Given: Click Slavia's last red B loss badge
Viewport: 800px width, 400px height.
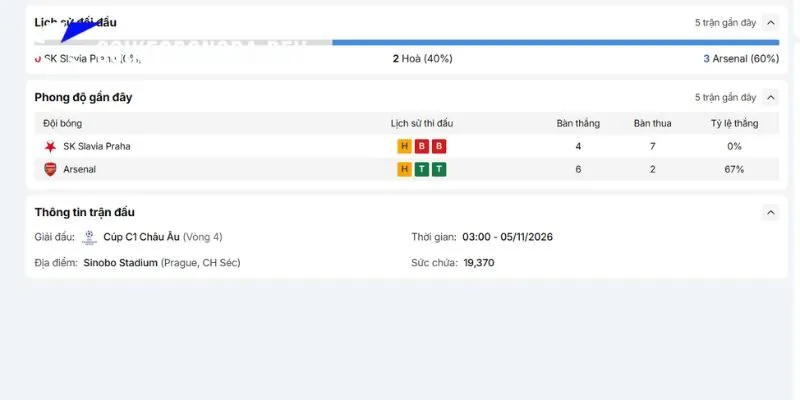Looking at the screenshot, I should point(439,147).
